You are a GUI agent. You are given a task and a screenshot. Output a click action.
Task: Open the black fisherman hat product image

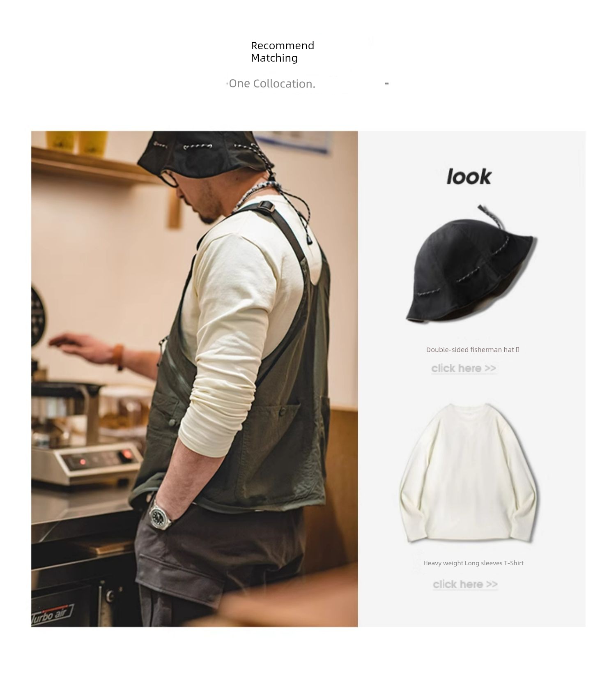click(471, 264)
